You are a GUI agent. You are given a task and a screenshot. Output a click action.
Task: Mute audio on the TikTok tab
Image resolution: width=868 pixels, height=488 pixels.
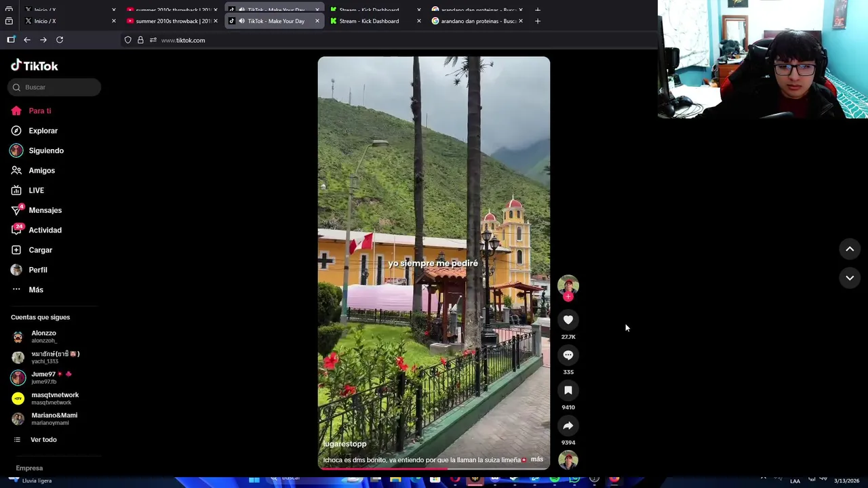coord(241,21)
